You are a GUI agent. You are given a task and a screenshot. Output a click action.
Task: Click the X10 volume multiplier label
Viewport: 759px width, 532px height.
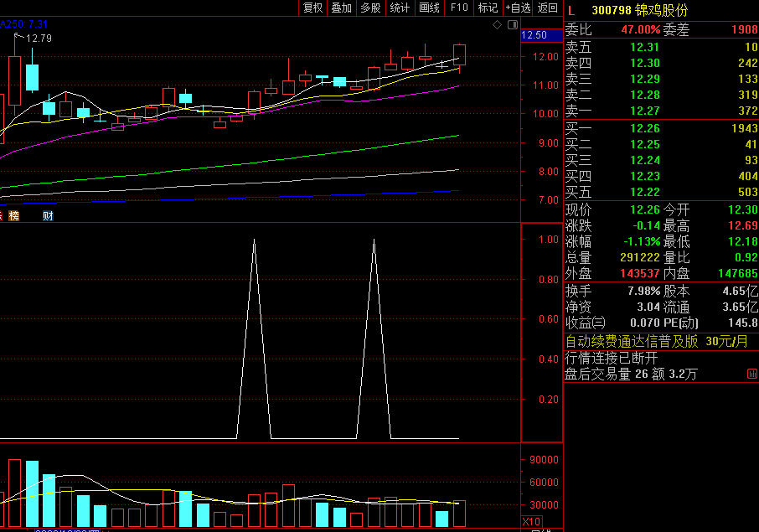point(531,521)
